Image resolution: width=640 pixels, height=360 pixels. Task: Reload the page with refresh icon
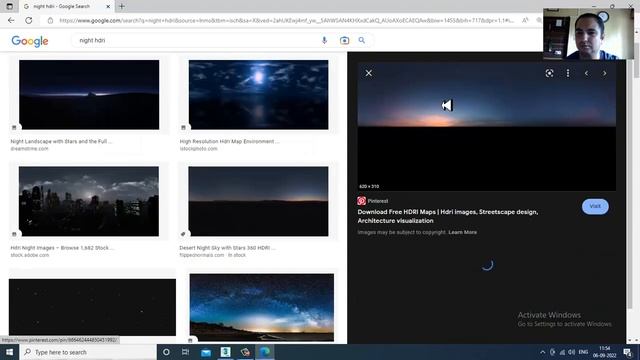click(29, 20)
